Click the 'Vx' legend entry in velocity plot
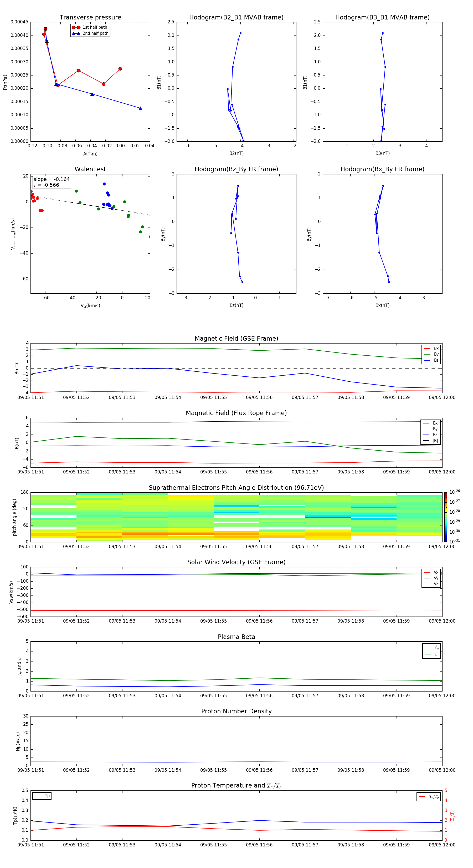473x868 pixels. point(431,572)
